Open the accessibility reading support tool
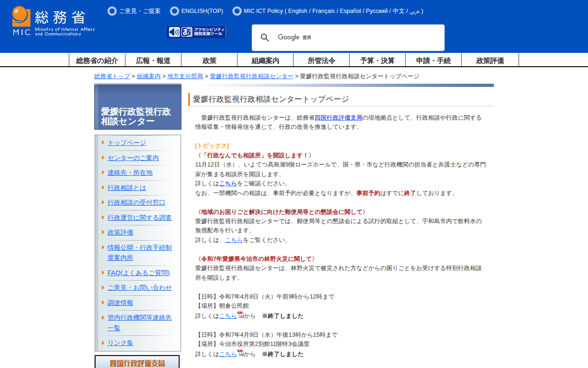This screenshot has height=368, width=588. pyautogui.click(x=197, y=32)
